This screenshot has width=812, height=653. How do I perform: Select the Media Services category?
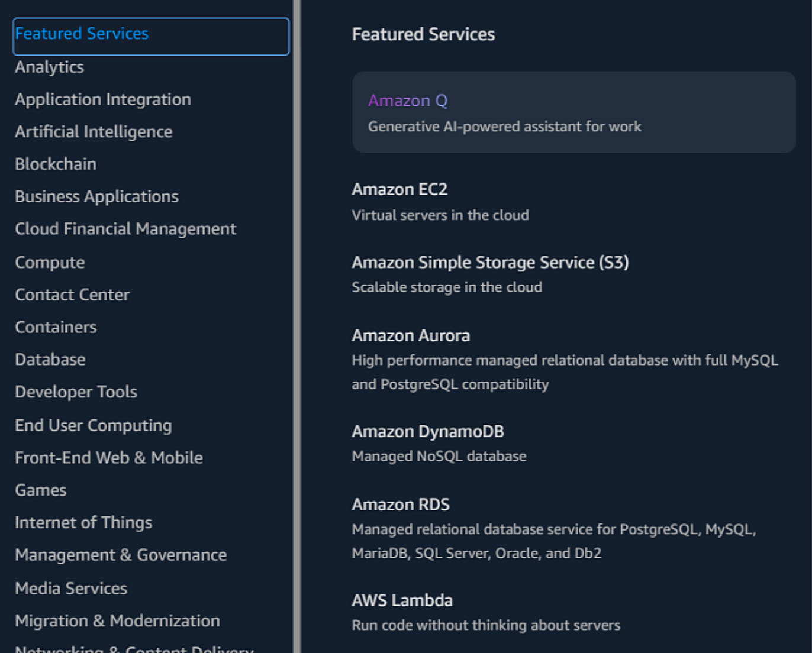coord(71,588)
